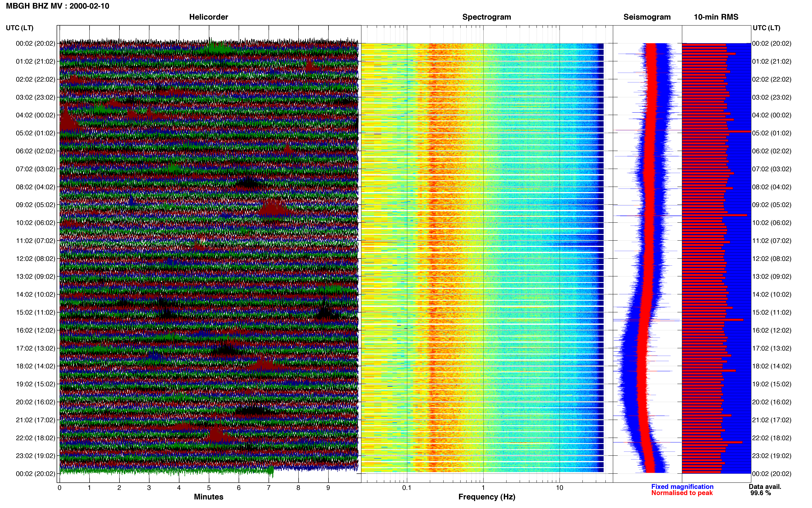Screen dimensions: 812x508
Task: Click the right '01:02 (21:02)' time label
Action: (x=772, y=61)
